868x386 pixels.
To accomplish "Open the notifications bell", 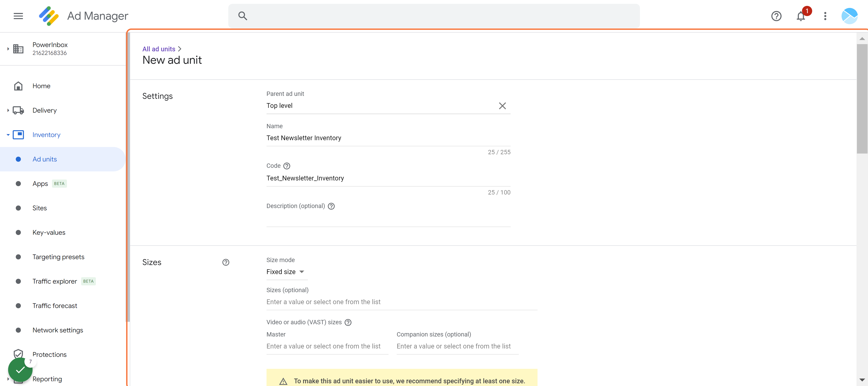I will (801, 16).
